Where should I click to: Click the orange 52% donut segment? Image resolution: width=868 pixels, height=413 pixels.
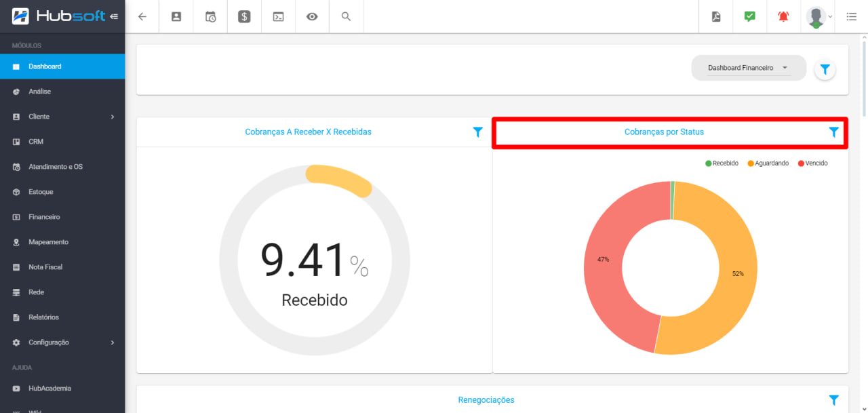tap(738, 274)
